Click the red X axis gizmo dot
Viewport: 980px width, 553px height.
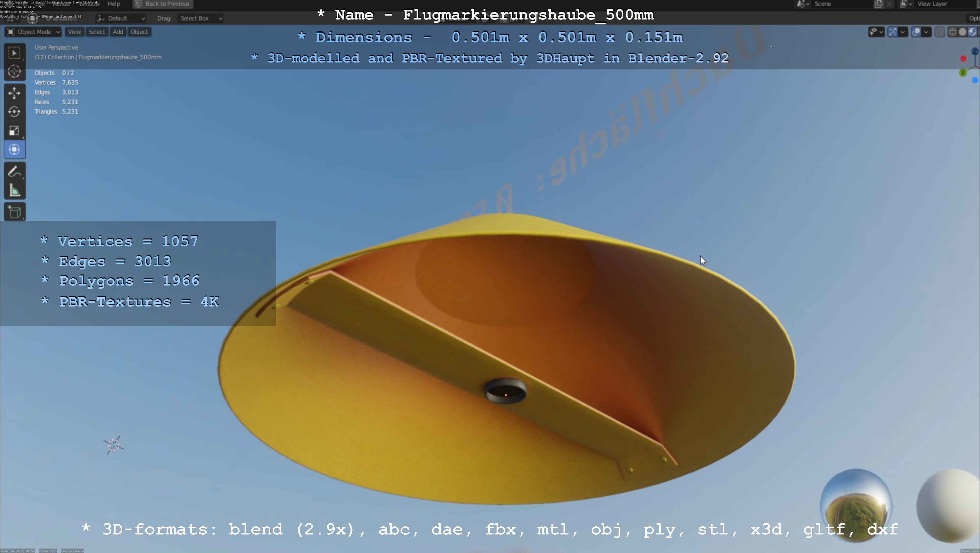(x=963, y=59)
